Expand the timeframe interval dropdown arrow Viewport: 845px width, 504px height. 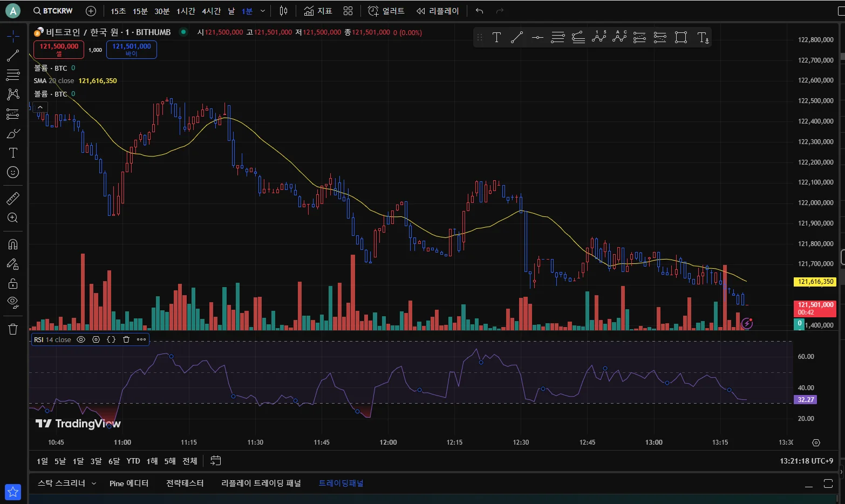tap(263, 11)
